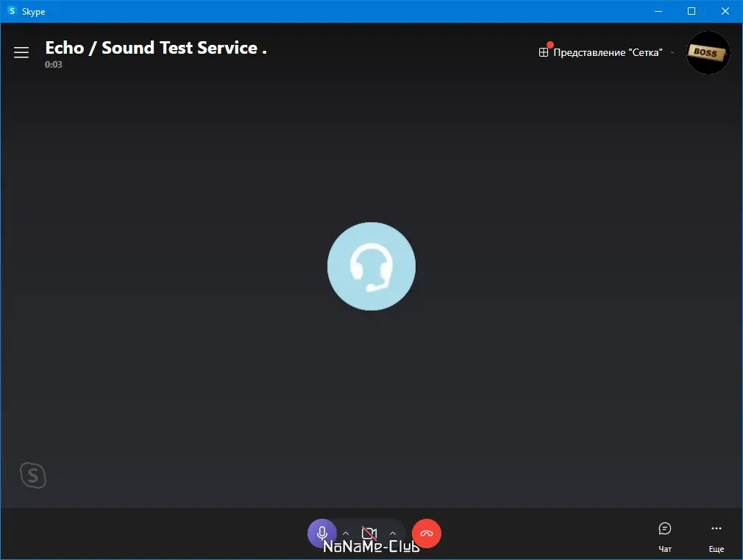Click the BOSS profile avatar

pos(708,52)
